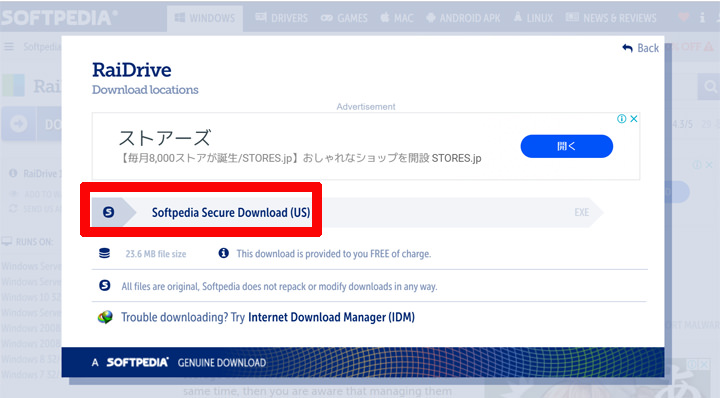Image resolution: width=720 pixels, height=398 pixels.
Task: Click the 23.6 MB file size text
Action: pos(156,254)
